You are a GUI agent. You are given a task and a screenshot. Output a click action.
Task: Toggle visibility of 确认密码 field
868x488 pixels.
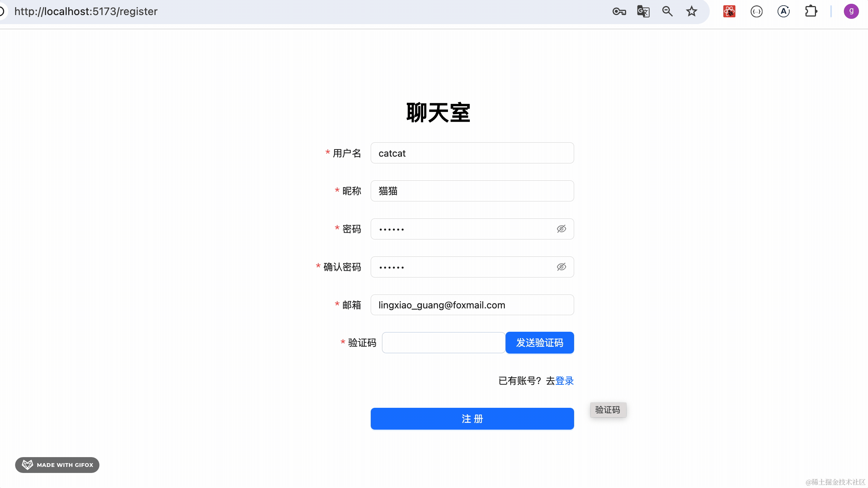tap(561, 267)
